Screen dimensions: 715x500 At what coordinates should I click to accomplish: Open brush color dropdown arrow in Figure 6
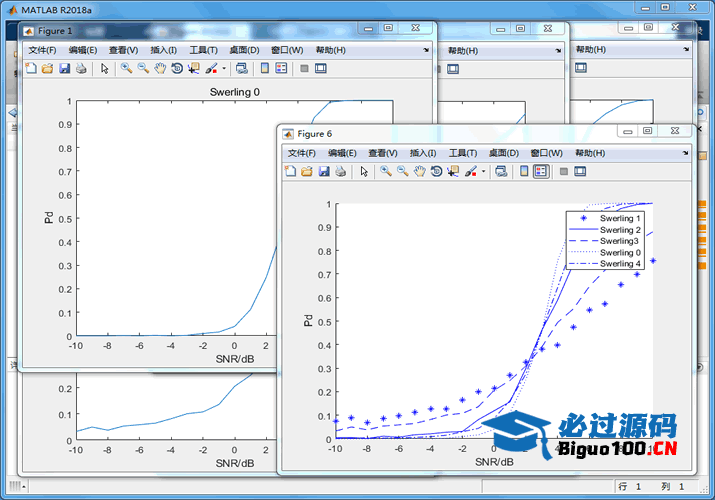click(x=483, y=171)
